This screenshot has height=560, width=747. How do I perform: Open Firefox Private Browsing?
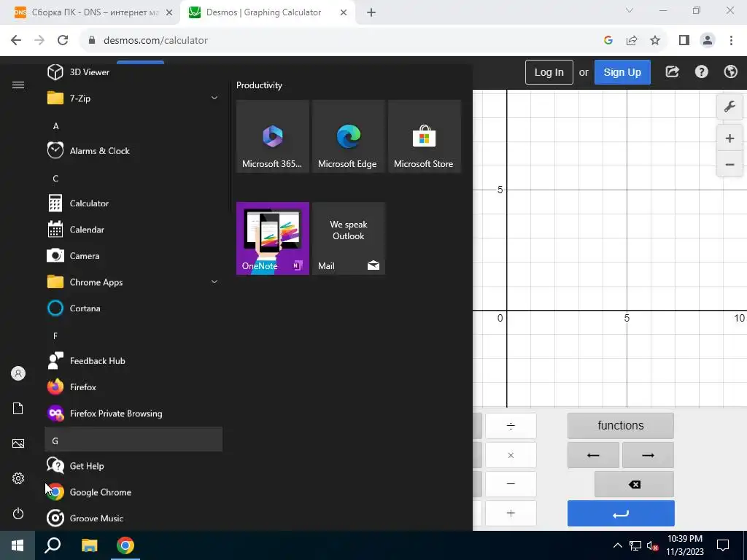tap(133, 413)
